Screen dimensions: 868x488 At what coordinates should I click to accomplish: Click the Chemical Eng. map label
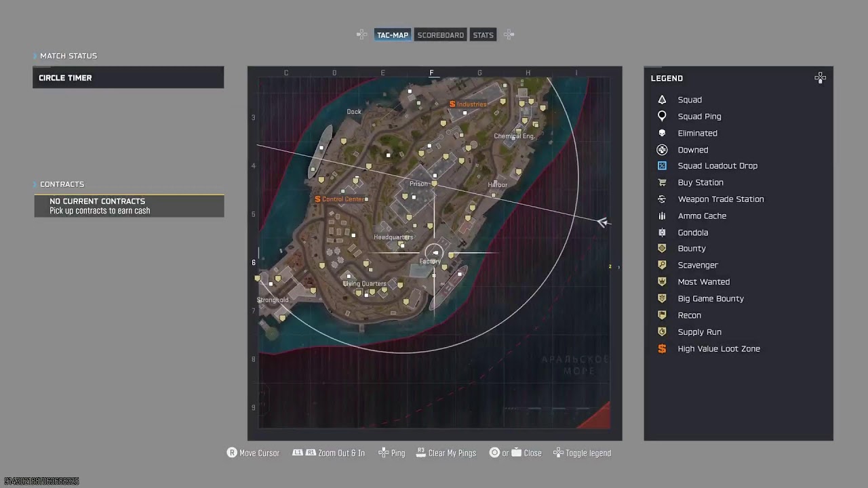(514, 136)
